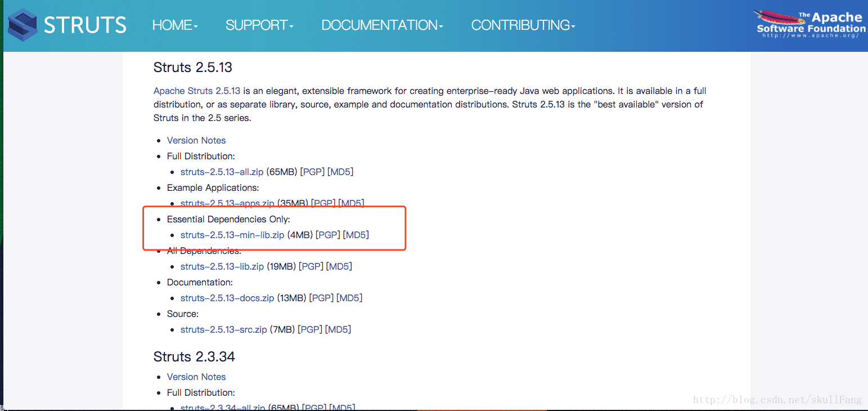Expand the CONTRIBUTING menu
Viewport: 868px width, 411px height.
(x=523, y=25)
